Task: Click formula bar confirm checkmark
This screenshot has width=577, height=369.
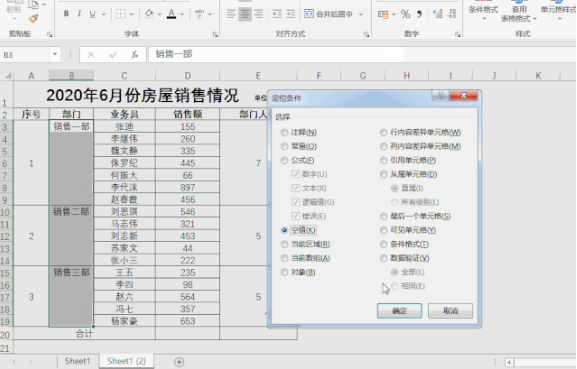Action: [113, 55]
